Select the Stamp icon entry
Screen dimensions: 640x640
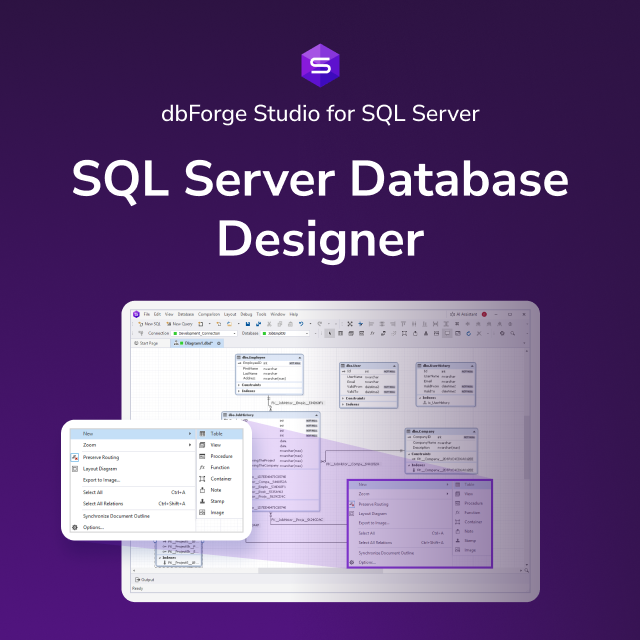202,501
